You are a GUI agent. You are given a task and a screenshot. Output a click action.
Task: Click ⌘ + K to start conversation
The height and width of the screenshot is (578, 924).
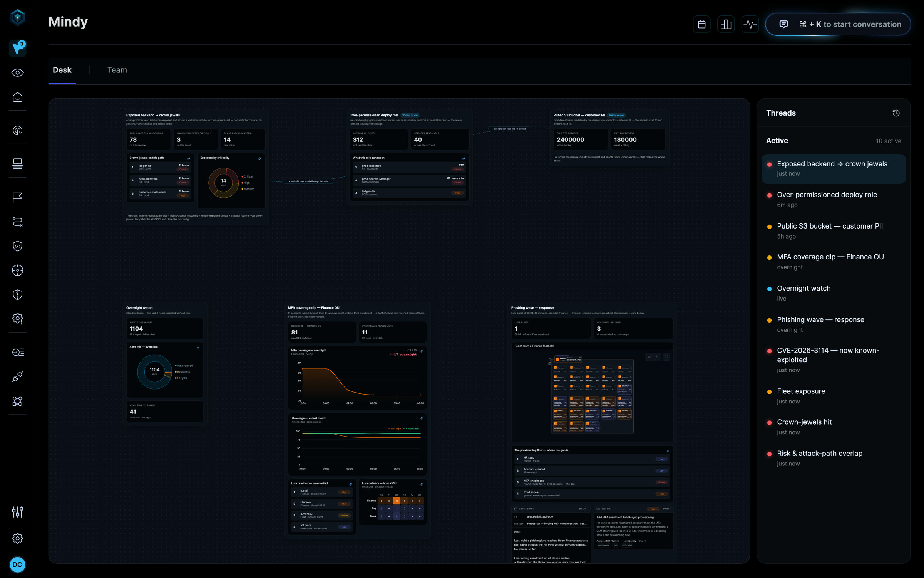coord(838,24)
